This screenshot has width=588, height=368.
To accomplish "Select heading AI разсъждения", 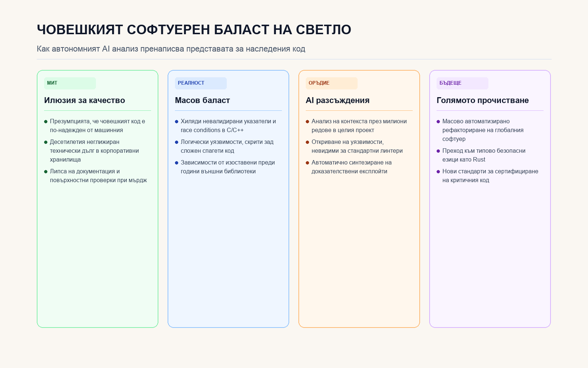I will (x=338, y=100).
